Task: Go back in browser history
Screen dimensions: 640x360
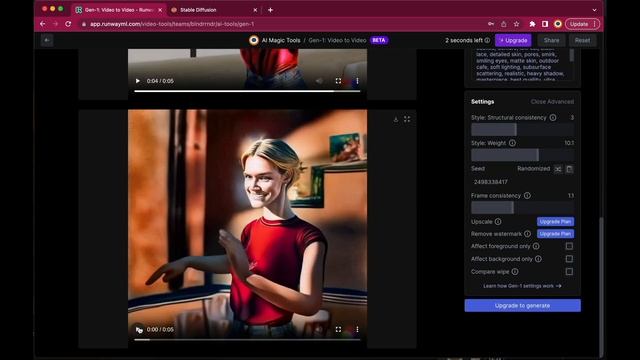Action: point(43,24)
